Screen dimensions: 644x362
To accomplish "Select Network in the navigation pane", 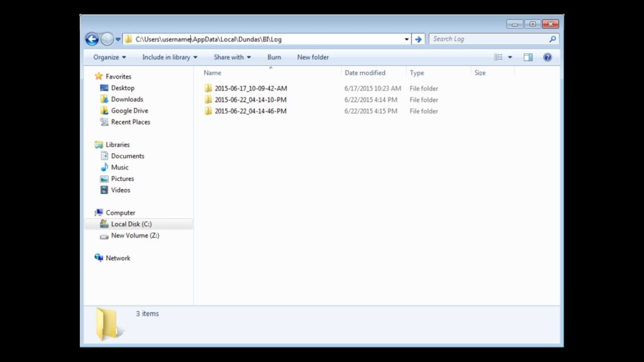I will pyautogui.click(x=118, y=258).
